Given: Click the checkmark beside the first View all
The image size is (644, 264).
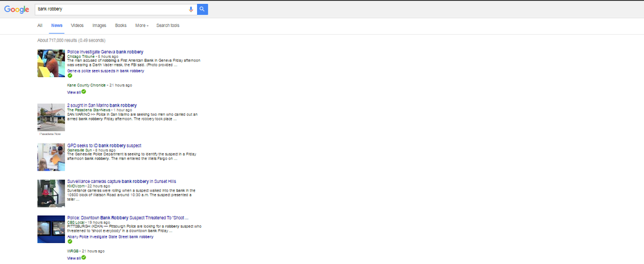Looking at the screenshot, I should tap(84, 92).
